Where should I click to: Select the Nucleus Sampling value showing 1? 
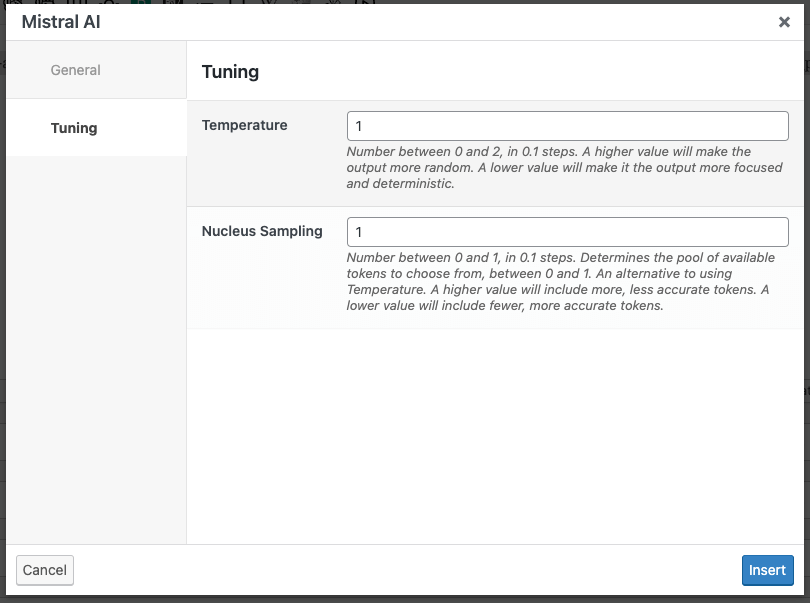click(566, 232)
